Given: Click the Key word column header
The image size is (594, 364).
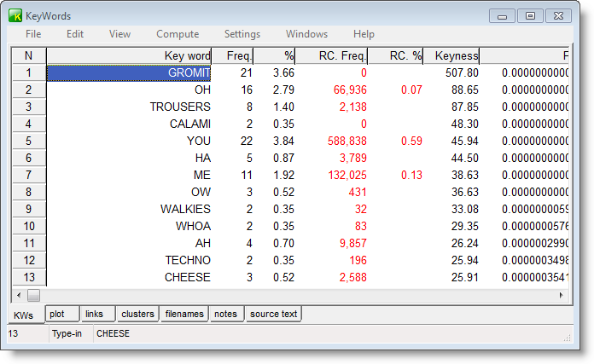Looking at the screenshot, I should 128,56.
